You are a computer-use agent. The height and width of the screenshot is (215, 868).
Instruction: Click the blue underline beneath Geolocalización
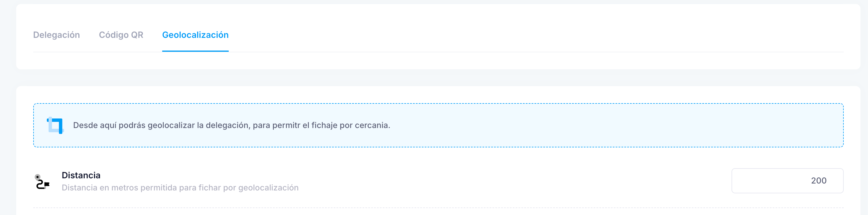tap(195, 51)
